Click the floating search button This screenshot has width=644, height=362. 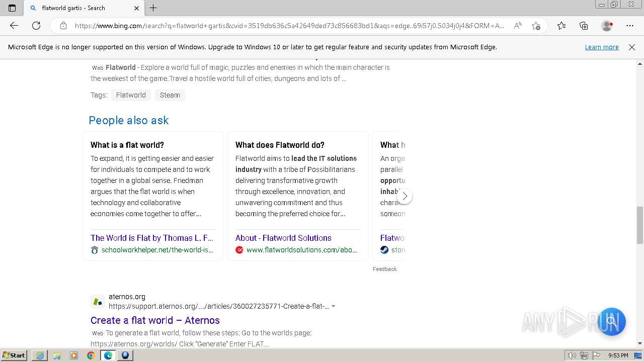click(611, 321)
